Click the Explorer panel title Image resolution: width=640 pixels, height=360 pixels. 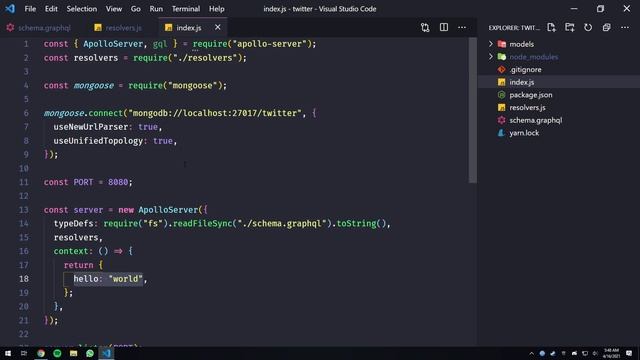click(514, 28)
